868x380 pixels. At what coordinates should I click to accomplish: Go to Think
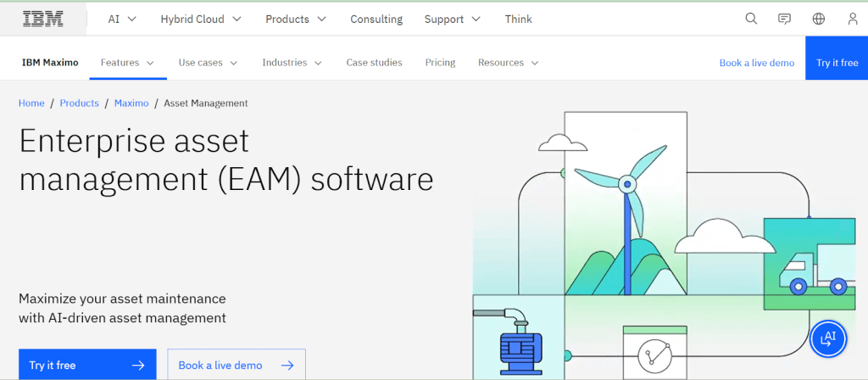click(518, 19)
